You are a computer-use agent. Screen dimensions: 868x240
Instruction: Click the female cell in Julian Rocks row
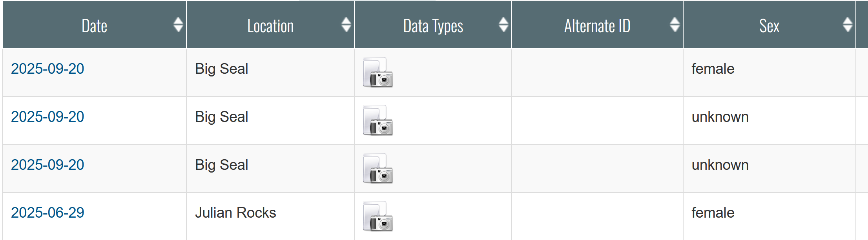769,216
